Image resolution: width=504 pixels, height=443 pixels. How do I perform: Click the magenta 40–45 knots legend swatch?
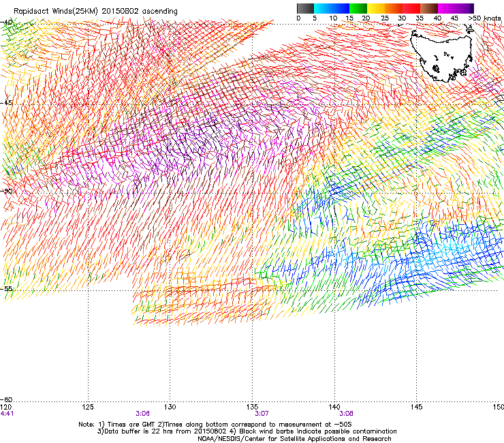[x=447, y=8]
